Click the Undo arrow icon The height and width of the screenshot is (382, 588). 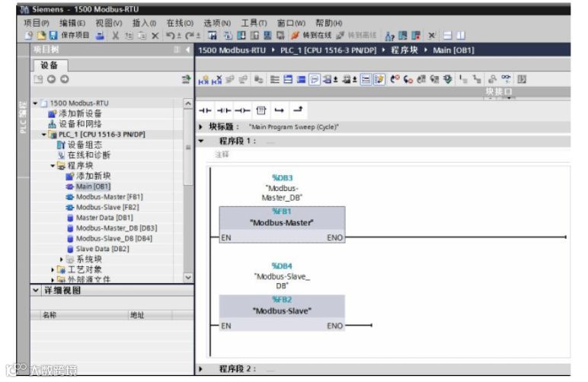click(171, 36)
